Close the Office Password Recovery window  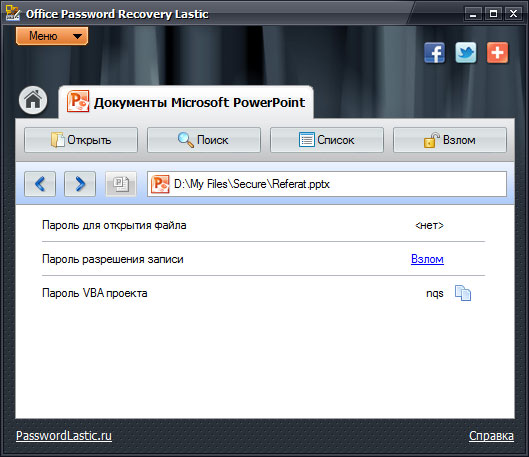[x=513, y=14]
